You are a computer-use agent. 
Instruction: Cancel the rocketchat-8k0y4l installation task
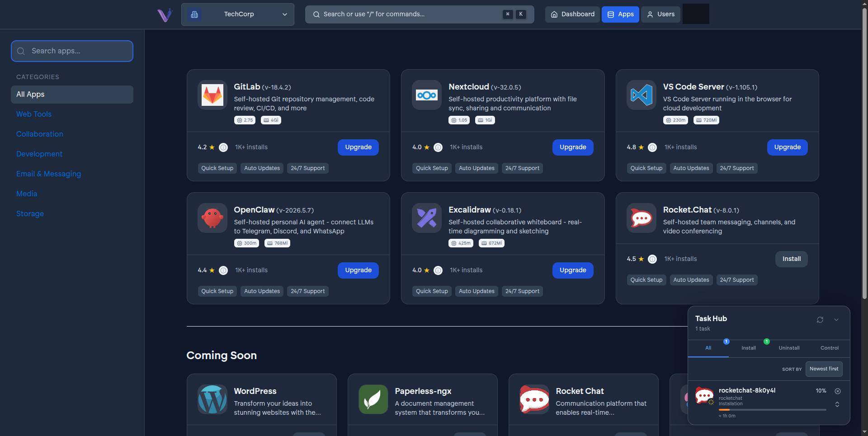click(838, 391)
